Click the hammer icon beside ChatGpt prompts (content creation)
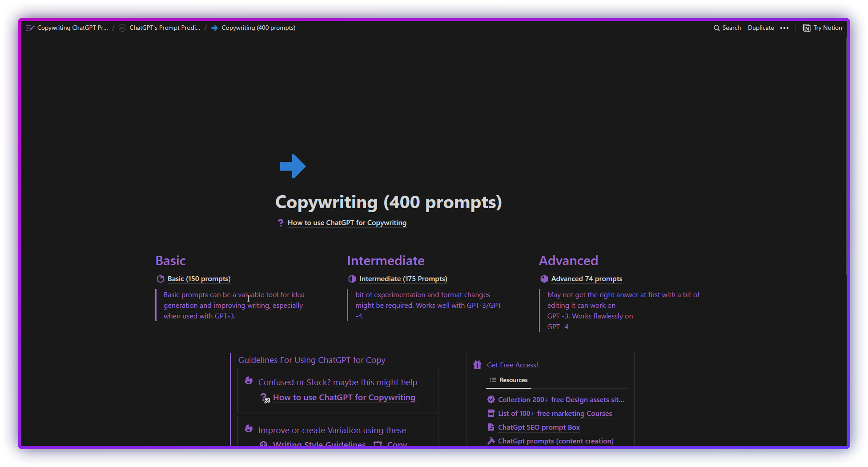Screen dimensions: 868x467 click(x=491, y=441)
